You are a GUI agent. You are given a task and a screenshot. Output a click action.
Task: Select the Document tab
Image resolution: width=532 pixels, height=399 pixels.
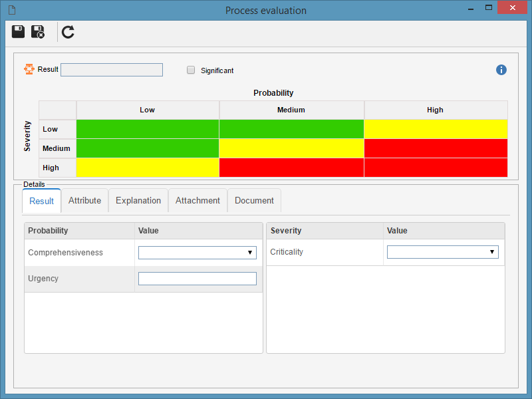(x=255, y=201)
